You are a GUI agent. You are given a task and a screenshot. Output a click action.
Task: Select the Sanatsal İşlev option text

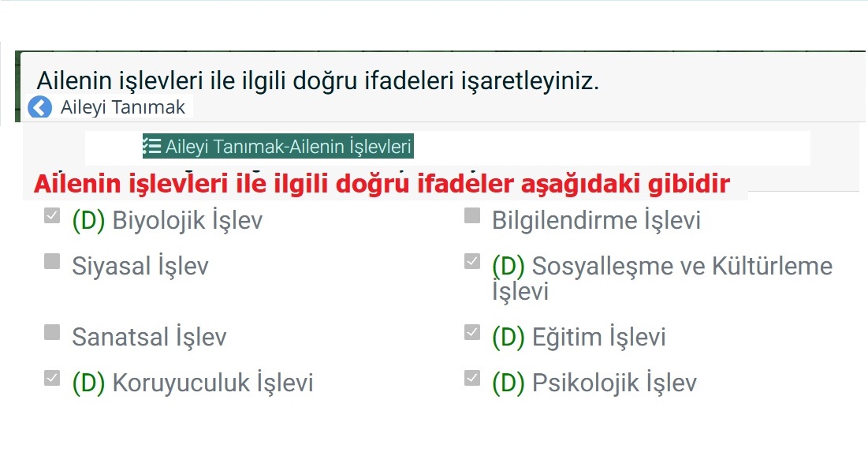point(149,338)
